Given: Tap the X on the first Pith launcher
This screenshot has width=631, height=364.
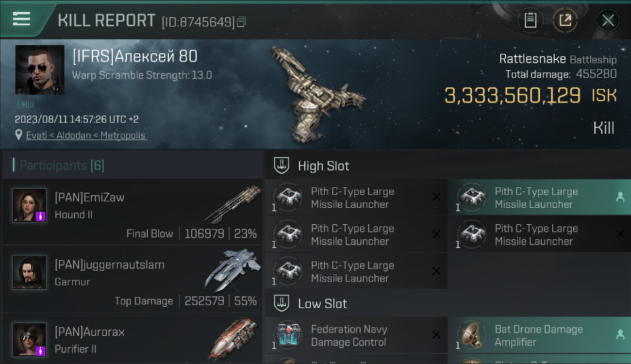Looking at the screenshot, I should 436,197.
